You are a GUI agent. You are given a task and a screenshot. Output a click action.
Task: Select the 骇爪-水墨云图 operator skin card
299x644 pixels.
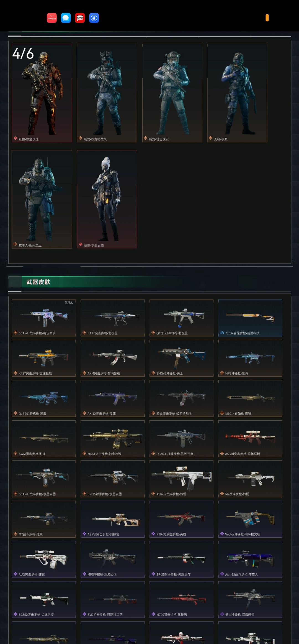pyautogui.click(x=107, y=199)
